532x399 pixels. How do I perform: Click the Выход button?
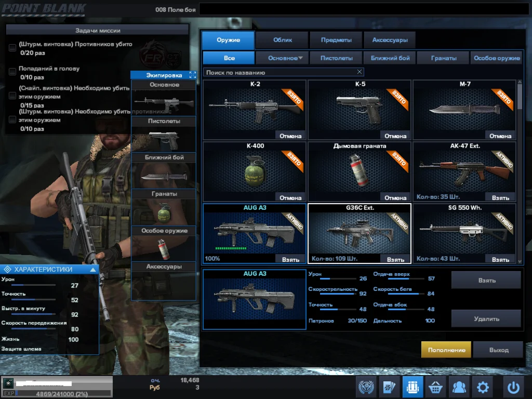498,350
